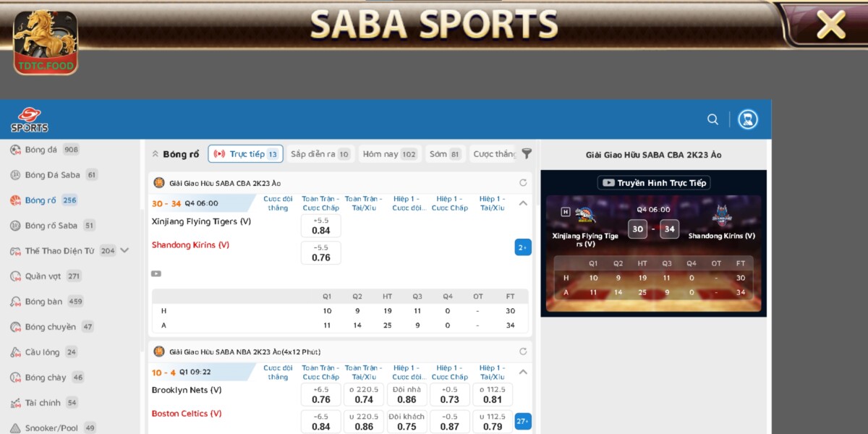Screen dimensions: 868x434
Task: Click the SABA Sports logo
Action: click(x=30, y=120)
